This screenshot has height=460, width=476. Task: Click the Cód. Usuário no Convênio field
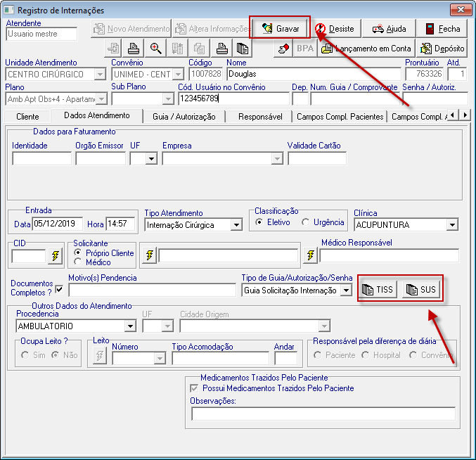(233, 98)
